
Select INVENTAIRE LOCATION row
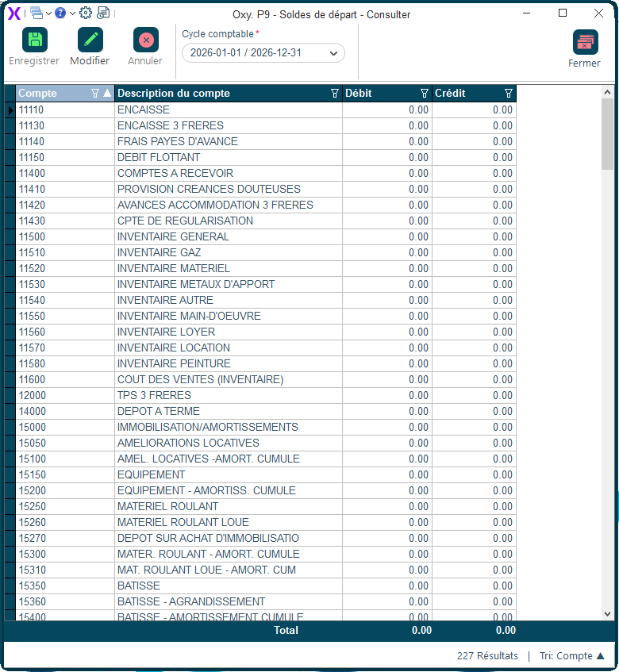(266, 348)
